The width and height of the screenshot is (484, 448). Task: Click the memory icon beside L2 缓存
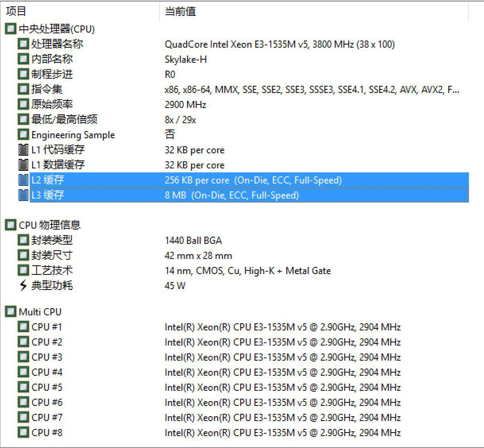[23, 180]
